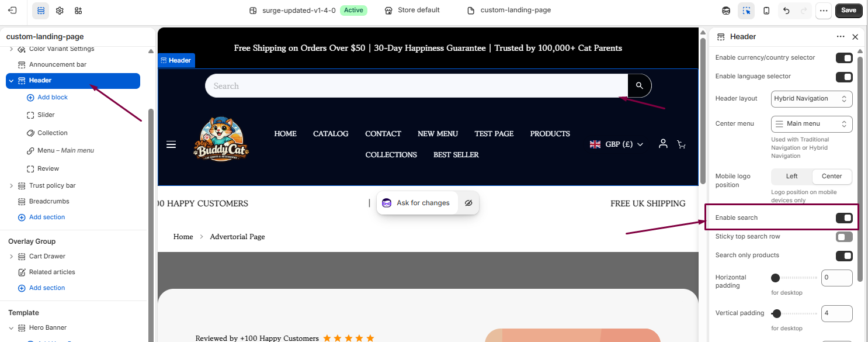Toggle Enable currency/country selector
This screenshot has width=868, height=342.
(844, 58)
